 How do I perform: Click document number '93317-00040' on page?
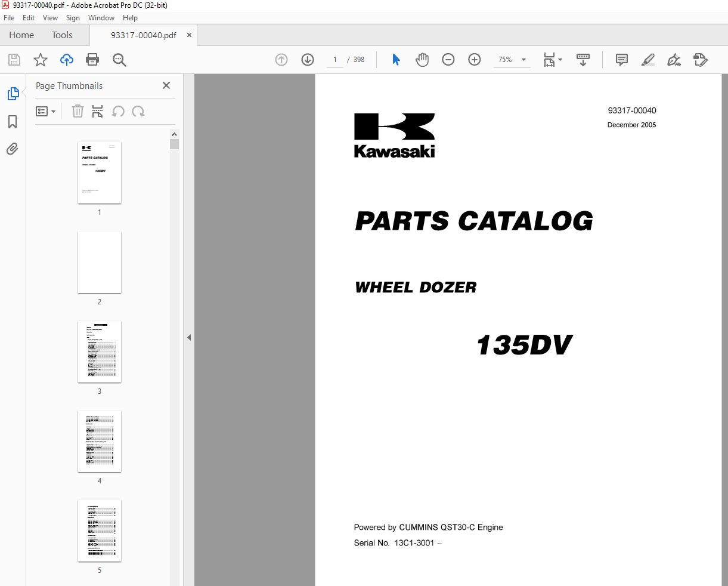point(632,110)
